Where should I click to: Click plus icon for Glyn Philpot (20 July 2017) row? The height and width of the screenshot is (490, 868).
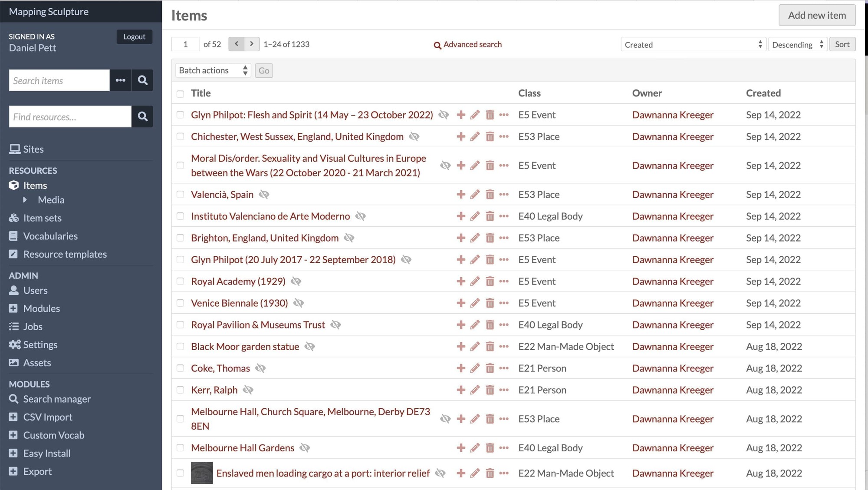461,260
